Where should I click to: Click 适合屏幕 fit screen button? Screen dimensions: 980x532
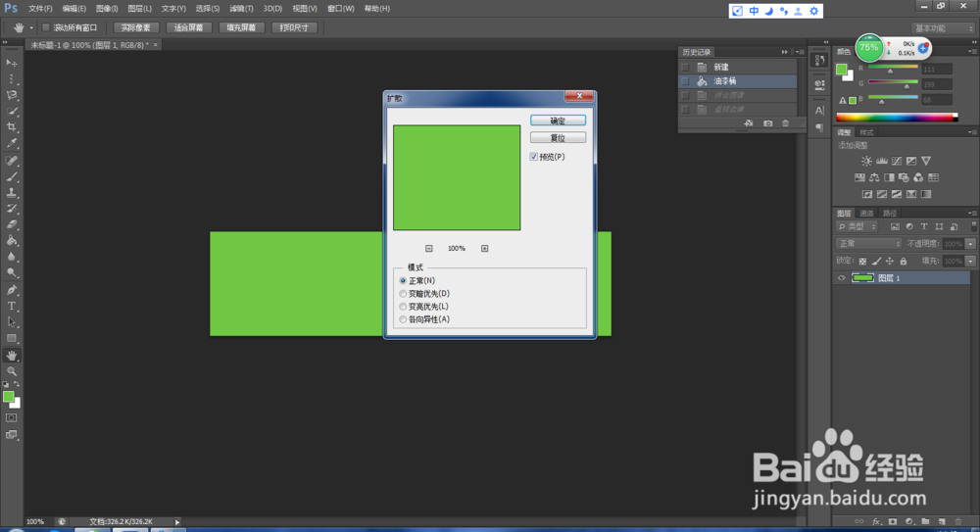pyautogui.click(x=189, y=27)
